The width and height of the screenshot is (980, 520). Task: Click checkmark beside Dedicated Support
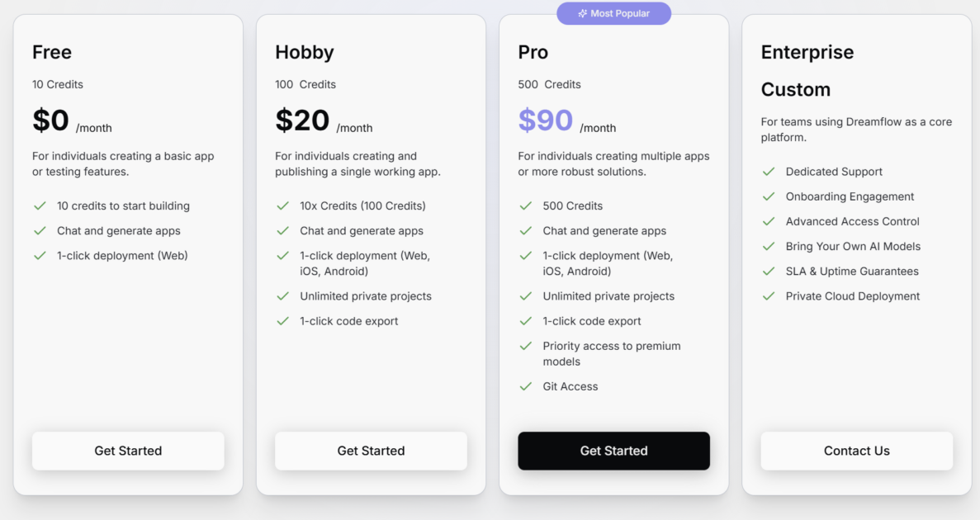pos(769,172)
